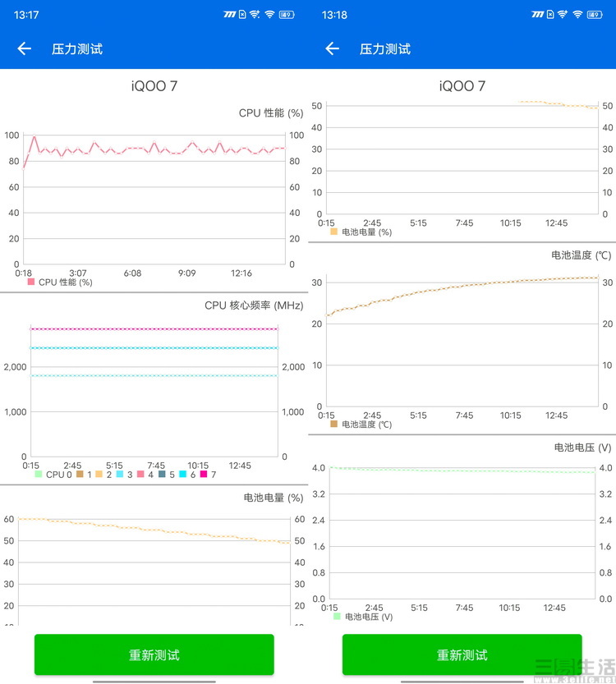Image resolution: width=616 pixels, height=684 pixels.
Task: Tap the 13:18 clock in status bar
Action: [x=334, y=15]
